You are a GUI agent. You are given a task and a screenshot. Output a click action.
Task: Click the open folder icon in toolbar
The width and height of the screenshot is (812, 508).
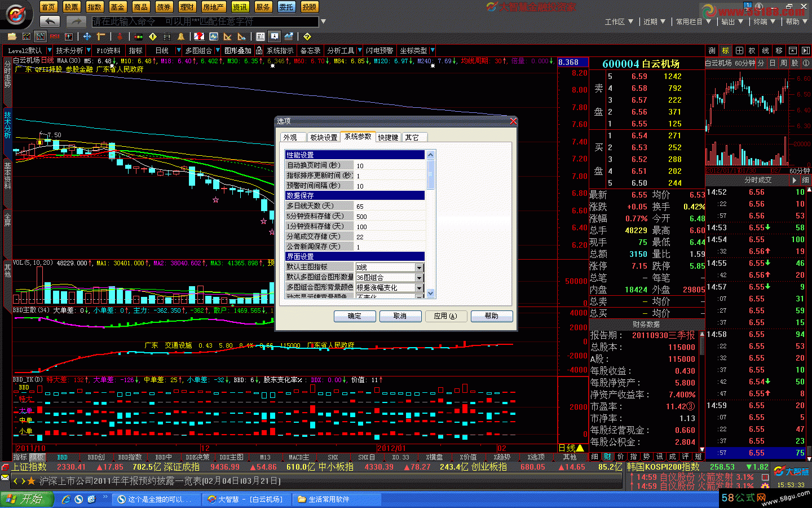(x=11, y=37)
